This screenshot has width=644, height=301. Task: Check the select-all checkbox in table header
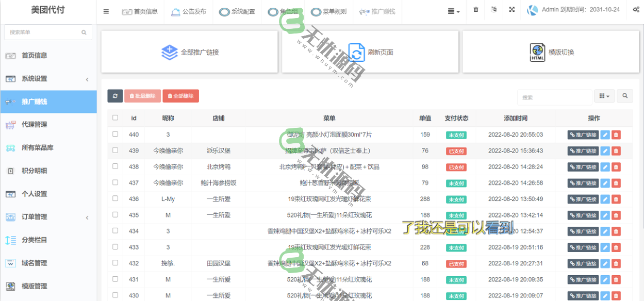[115, 118]
